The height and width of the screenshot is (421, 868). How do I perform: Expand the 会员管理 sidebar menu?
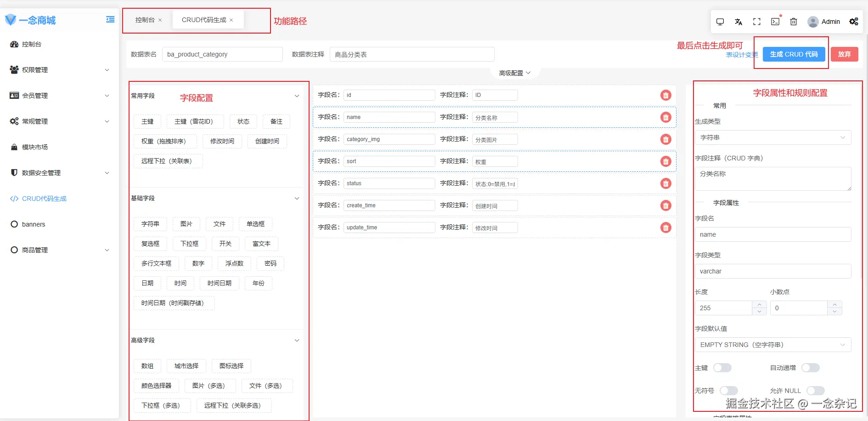[x=60, y=96]
